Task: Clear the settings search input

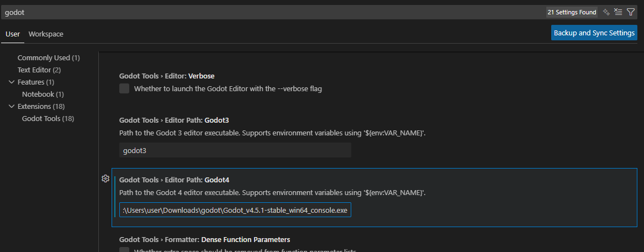Action: click(x=618, y=12)
